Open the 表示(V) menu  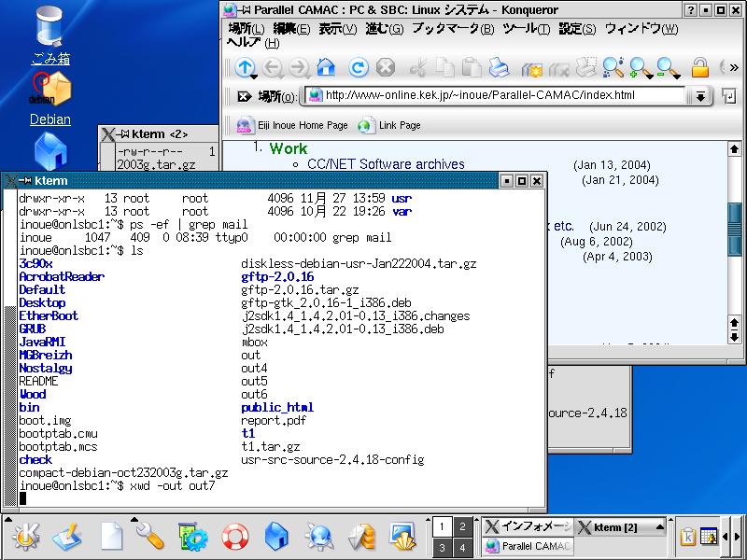337,29
